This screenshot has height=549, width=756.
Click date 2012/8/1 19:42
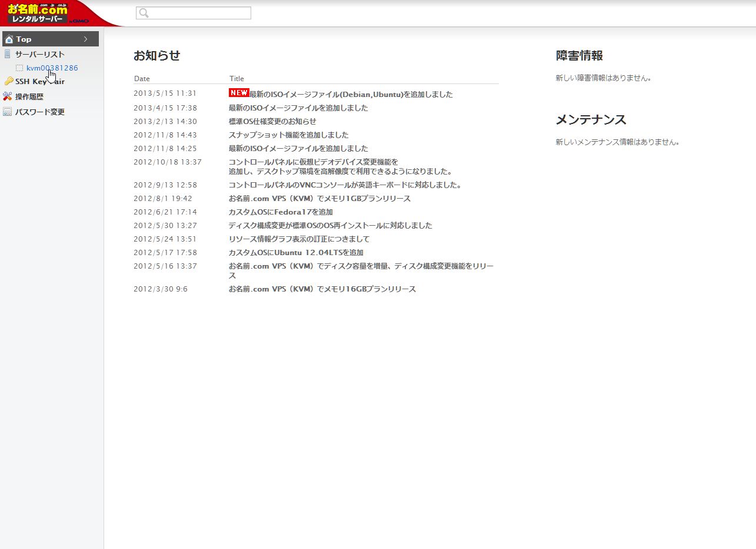[x=163, y=199]
